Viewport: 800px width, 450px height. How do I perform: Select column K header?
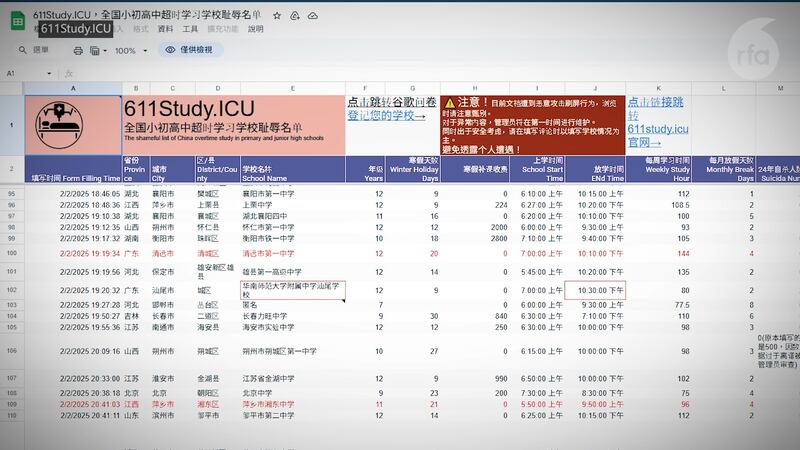658,88
